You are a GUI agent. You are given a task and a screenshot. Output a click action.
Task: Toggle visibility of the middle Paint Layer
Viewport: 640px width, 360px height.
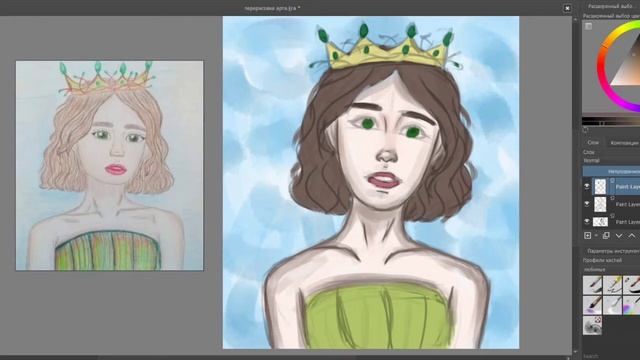[587, 204]
